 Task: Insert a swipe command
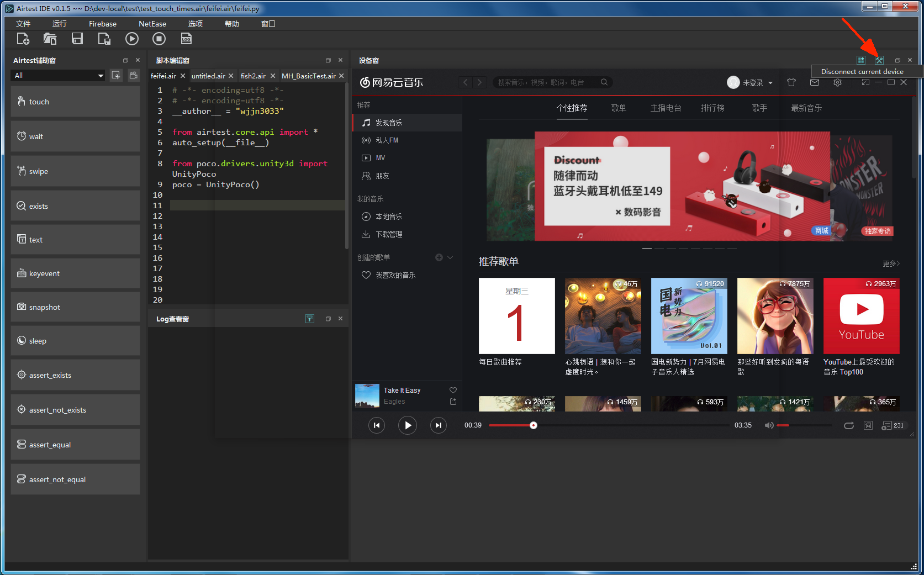[75, 171]
